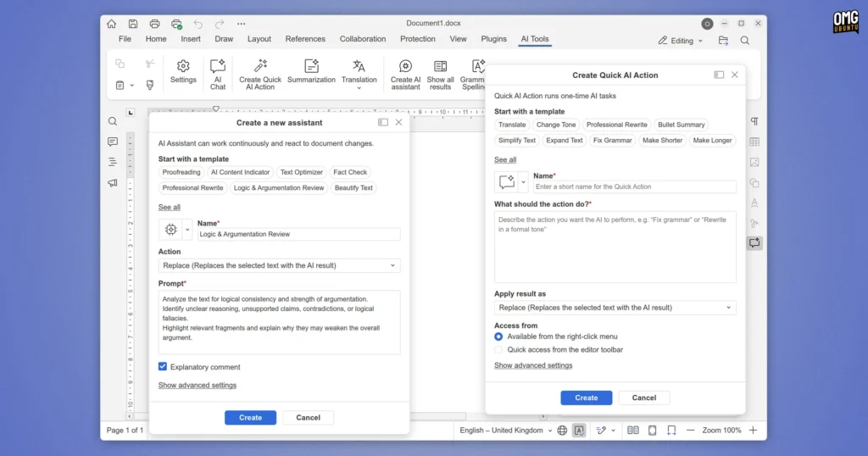Toggle spell checking icon in status bar
The image size is (868, 456).
point(579,431)
